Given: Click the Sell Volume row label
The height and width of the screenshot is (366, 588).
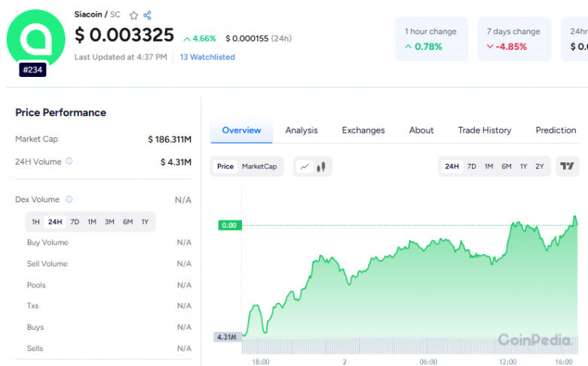Looking at the screenshot, I should 47,264.
